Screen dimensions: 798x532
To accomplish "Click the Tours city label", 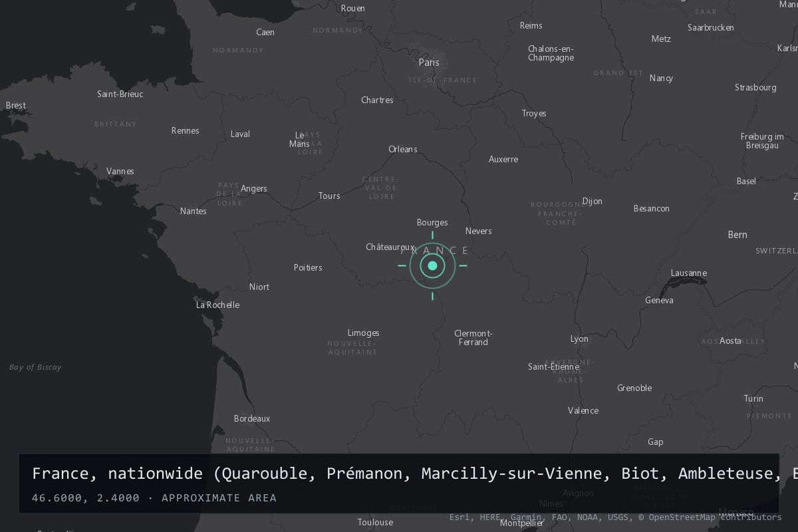I will pos(329,196).
